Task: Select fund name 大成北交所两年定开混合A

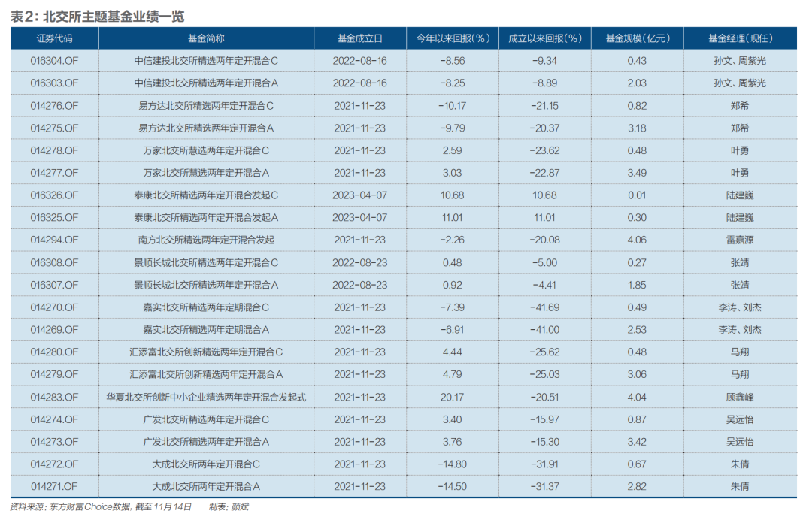Action: click(206, 487)
